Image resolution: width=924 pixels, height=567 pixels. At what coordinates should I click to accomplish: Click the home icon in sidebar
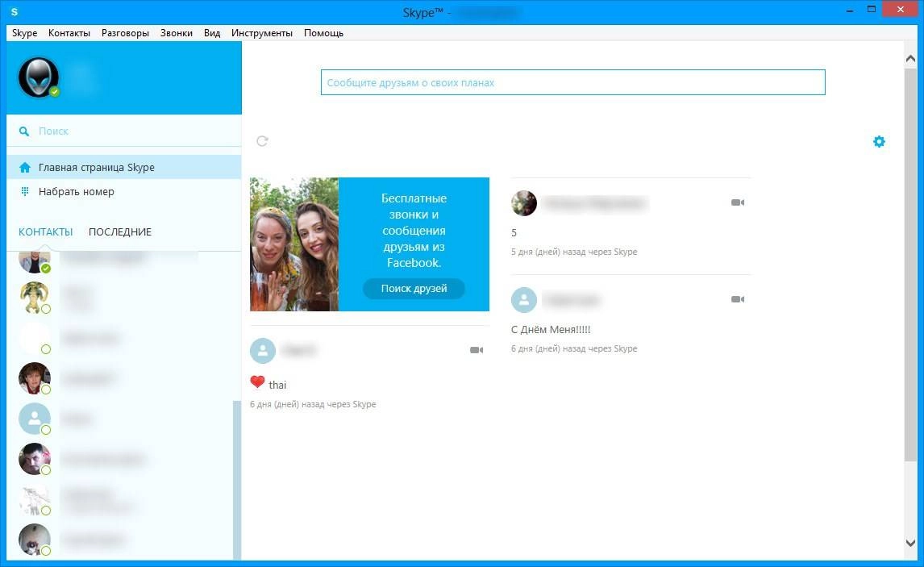click(25, 168)
